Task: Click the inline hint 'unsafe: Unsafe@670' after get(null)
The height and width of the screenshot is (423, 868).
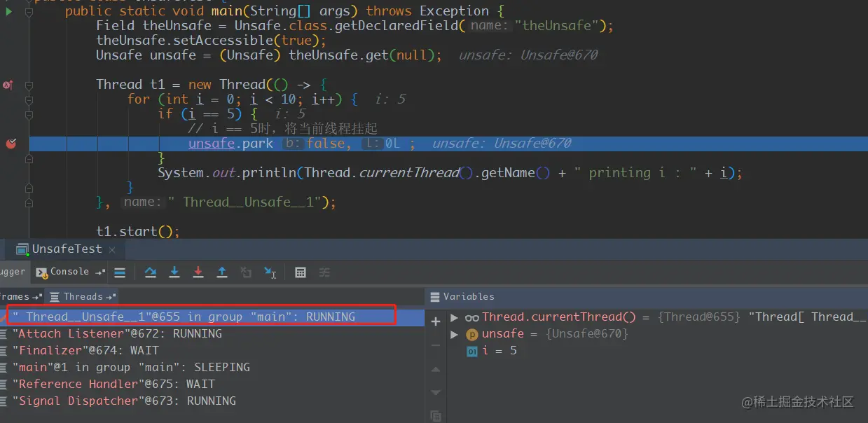Action: [x=528, y=55]
